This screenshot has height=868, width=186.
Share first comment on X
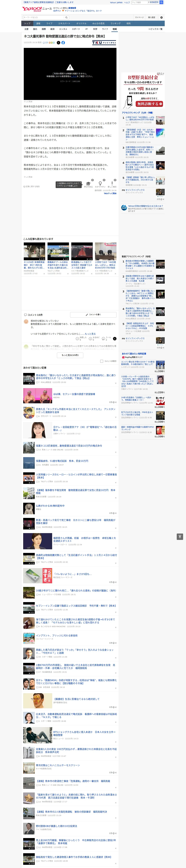[x=114, y=339]
